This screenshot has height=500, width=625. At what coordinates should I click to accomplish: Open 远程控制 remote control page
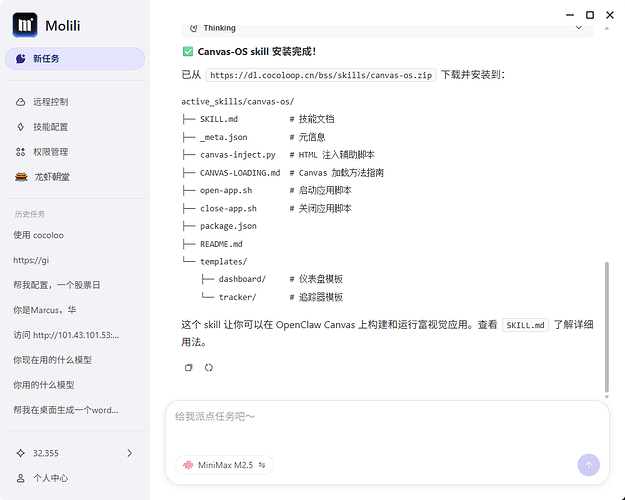tap(50, 102)
